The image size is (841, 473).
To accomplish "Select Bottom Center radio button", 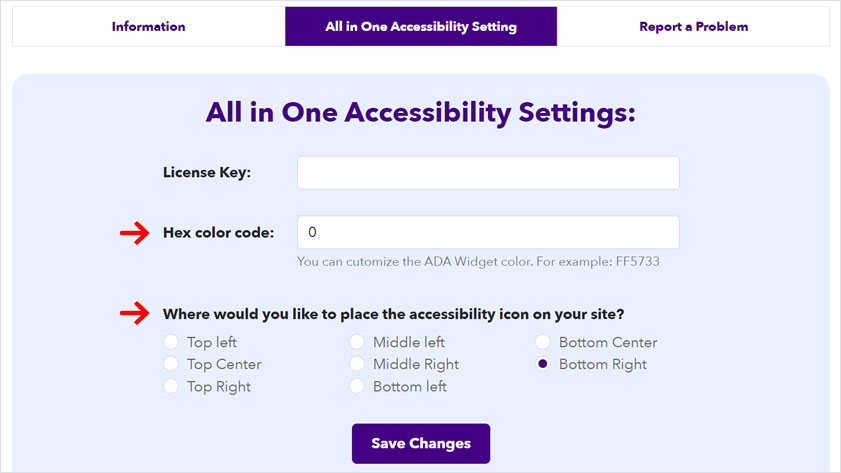I will [x=543, y=343].
